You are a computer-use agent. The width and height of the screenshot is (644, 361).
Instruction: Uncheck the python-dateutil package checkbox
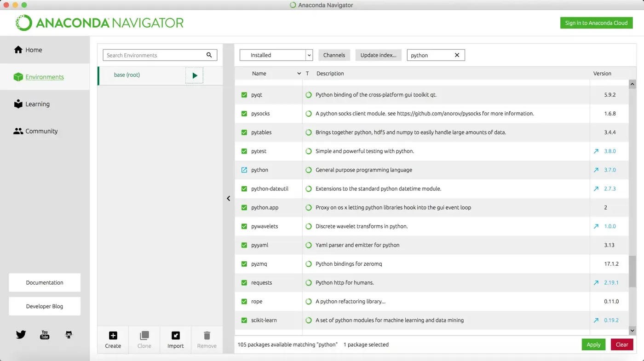pos(244,189)
